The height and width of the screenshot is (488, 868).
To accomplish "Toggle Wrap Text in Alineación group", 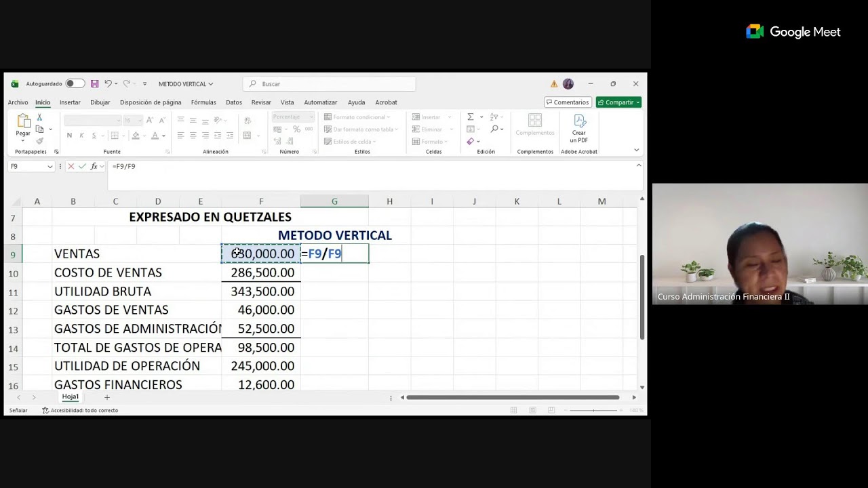I will tap(247, 120).
